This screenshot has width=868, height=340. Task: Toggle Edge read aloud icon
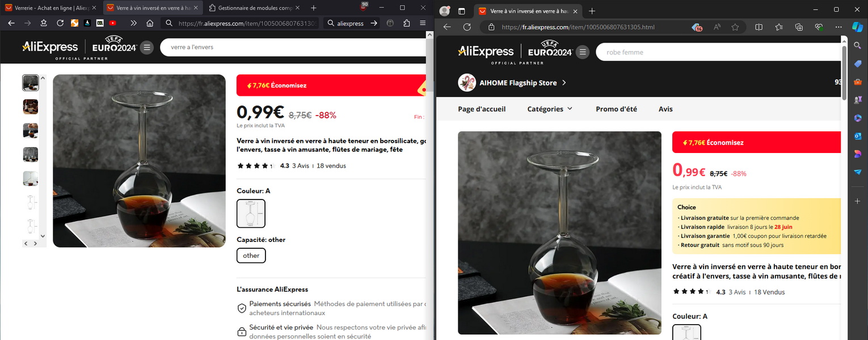click(717, 27)
